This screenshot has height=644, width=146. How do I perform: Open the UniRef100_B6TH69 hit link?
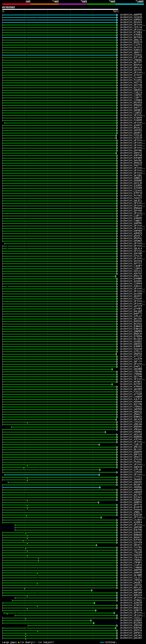[131, 37]
